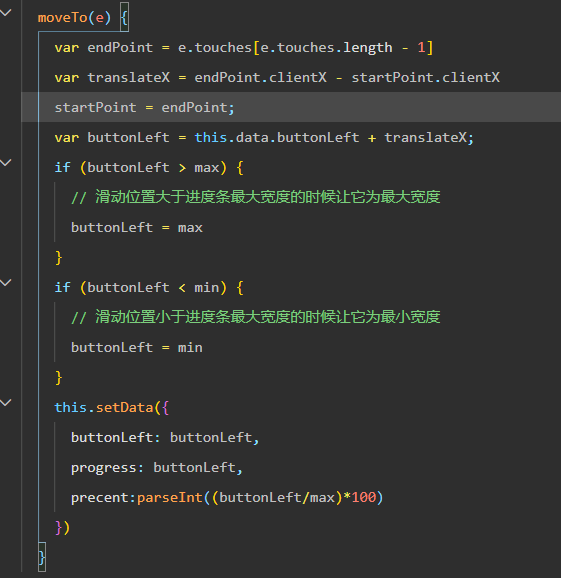This screenshot has height=578, width=561.
Task: Click the comment about 最大宽度 after max check
Action: (x=256, y=197)
